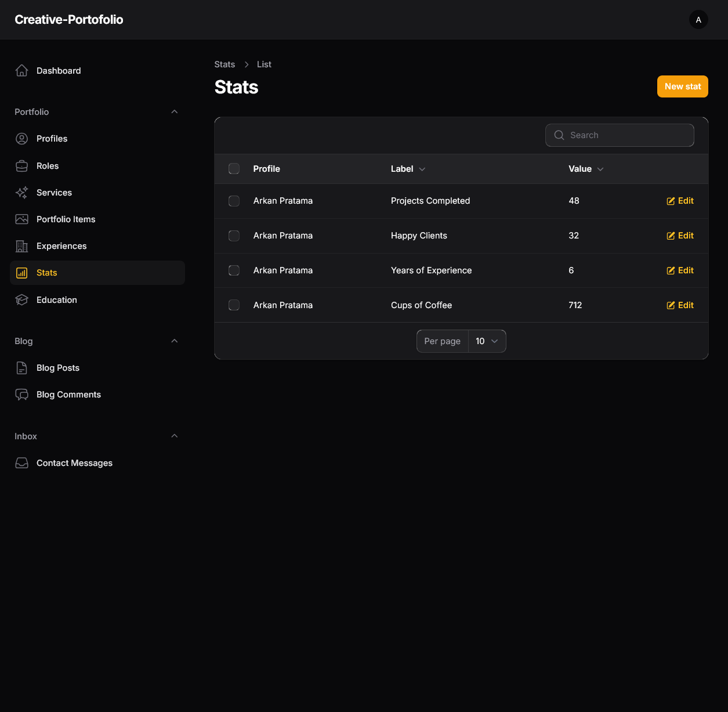The height and width of the screenshot is (712, 728).
Task: Open Profiles via its user icon
Action: pos(21,139)
